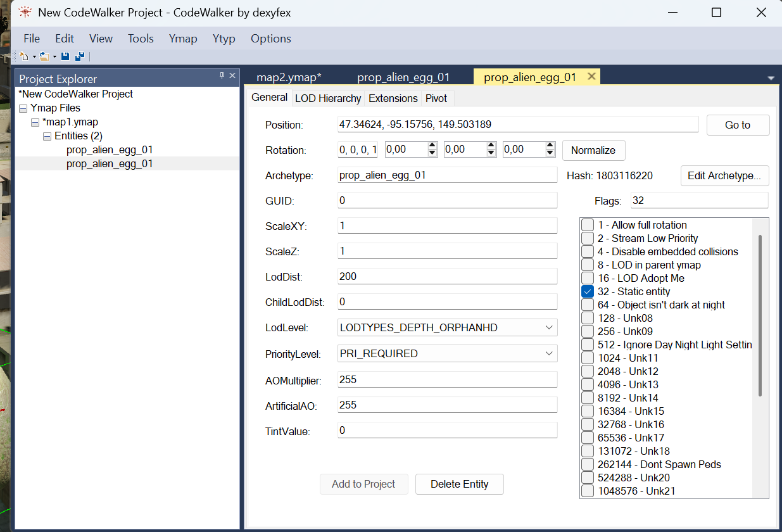Open the document tab list arrow
This screenshot has height=532, width=782.
tap(771, 78)
